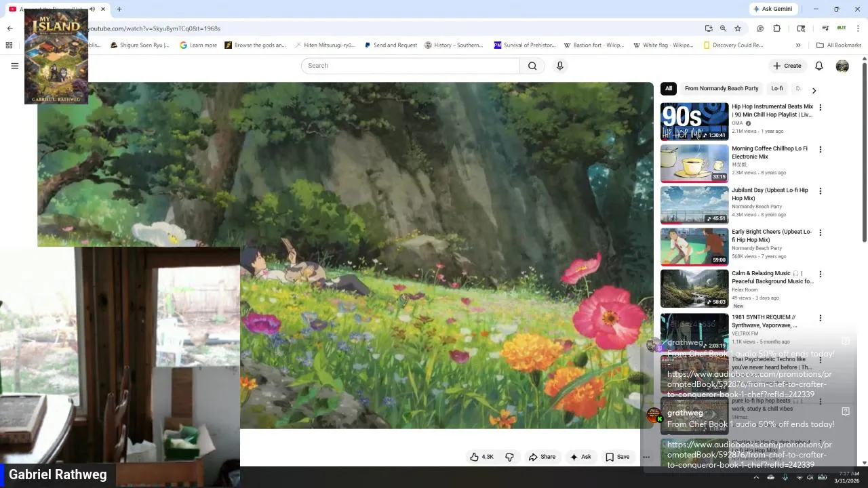
Task: Focus the YouTube search box
Action: pos(410,66)
